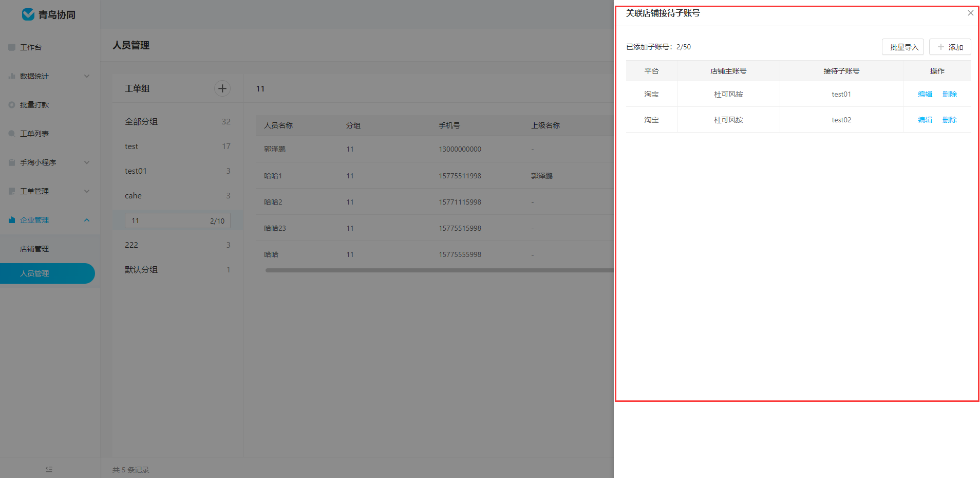Screen dimensions: 980x478
Task: Select 人员管理 submenu item
Action: [x=47, y=273]
